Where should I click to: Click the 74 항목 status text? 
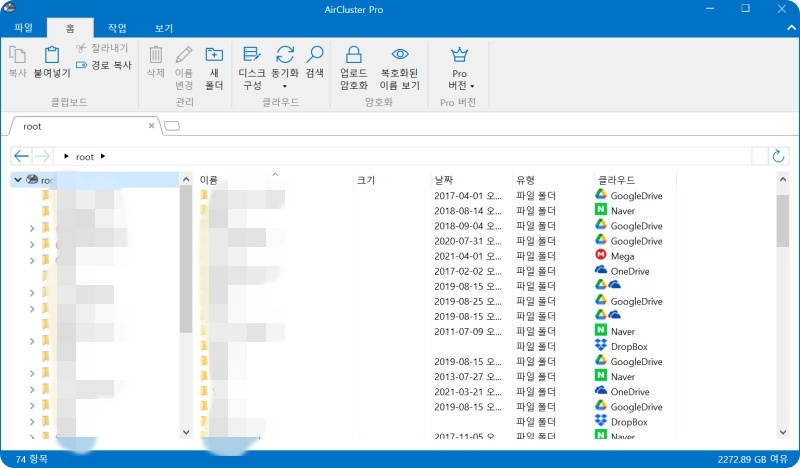coord(31,459)
